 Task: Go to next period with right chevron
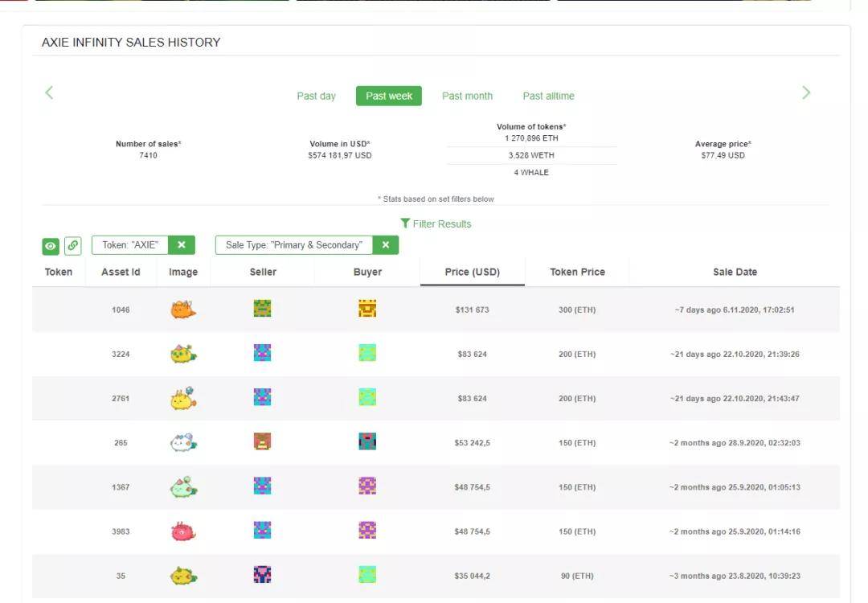pyautogui.click(x=806, y=92)
